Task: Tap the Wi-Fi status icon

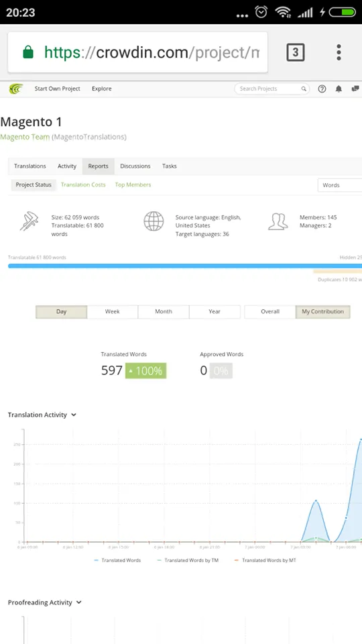Action: click(x=283, y=12)
